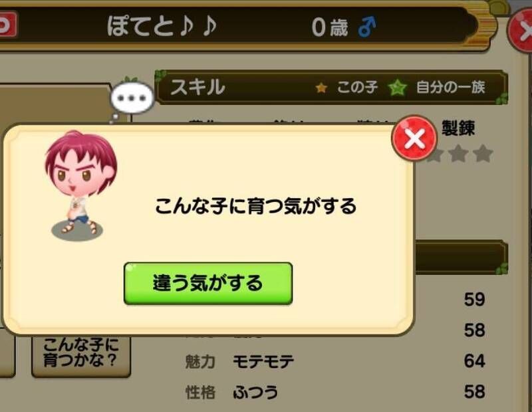This screenshot has width=532, height=412.
Task: Click the stat value 59
Action: pos(474,300)
